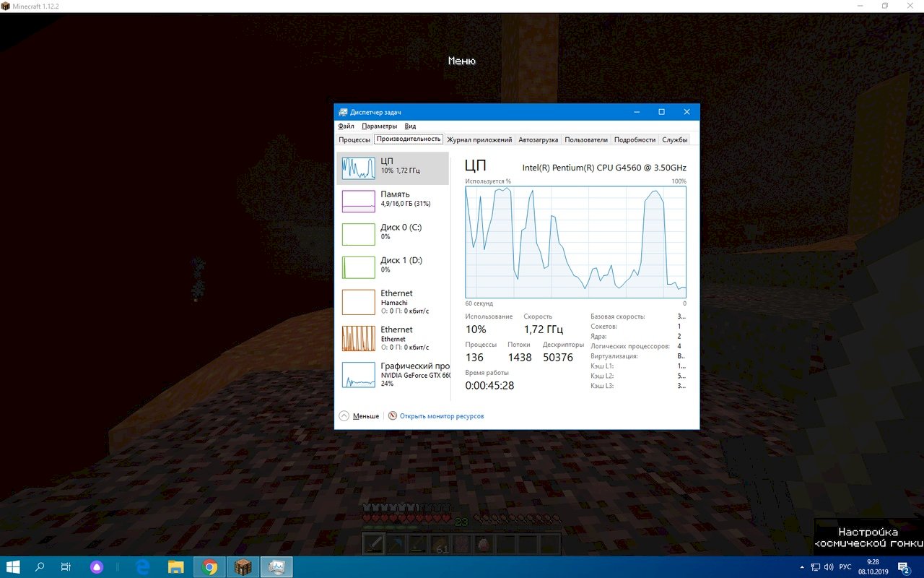924x578 pixels.
Task: Open the Файл menu
Action: point(346,126)
